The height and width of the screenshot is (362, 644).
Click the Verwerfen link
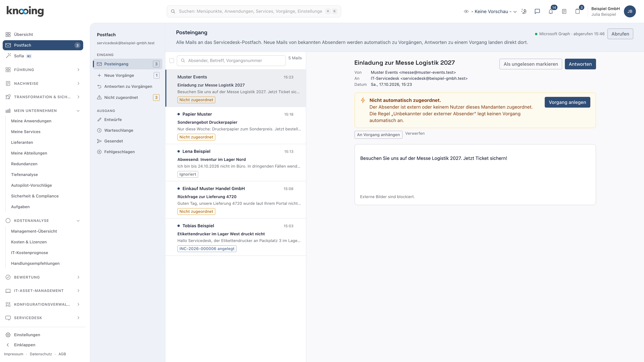tap(415, 133)
